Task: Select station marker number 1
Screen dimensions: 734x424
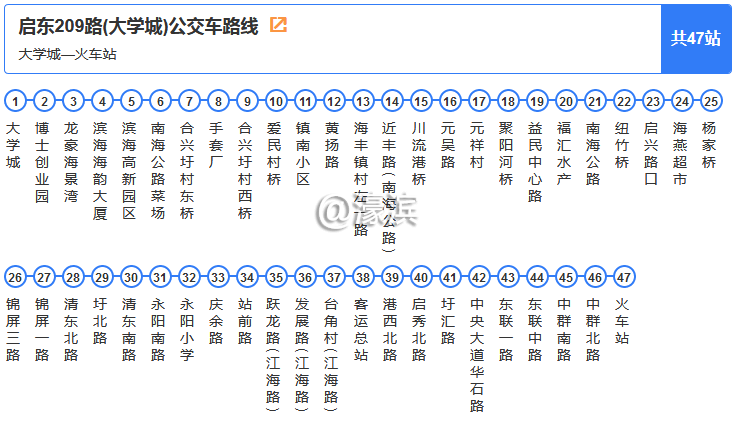Action: pyautogui.click(x=14, y=101)
